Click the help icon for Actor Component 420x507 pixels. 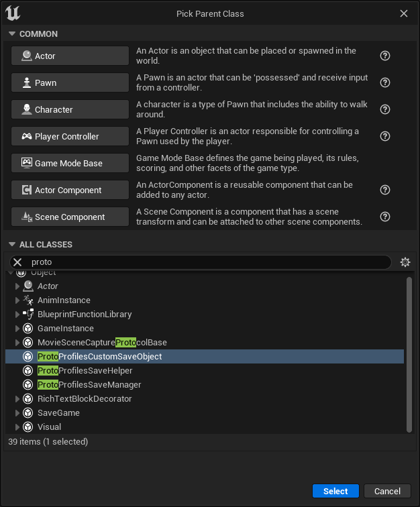[x=385, y=190]
